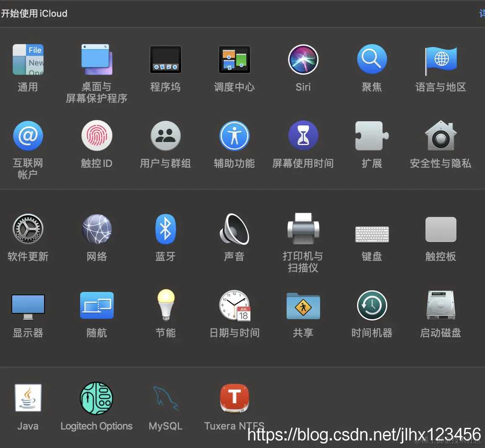The height and width of the screenshot is (448, 485).
Task: Open Bluetooth (蓝牙) settings
Action: click(165, 229)
